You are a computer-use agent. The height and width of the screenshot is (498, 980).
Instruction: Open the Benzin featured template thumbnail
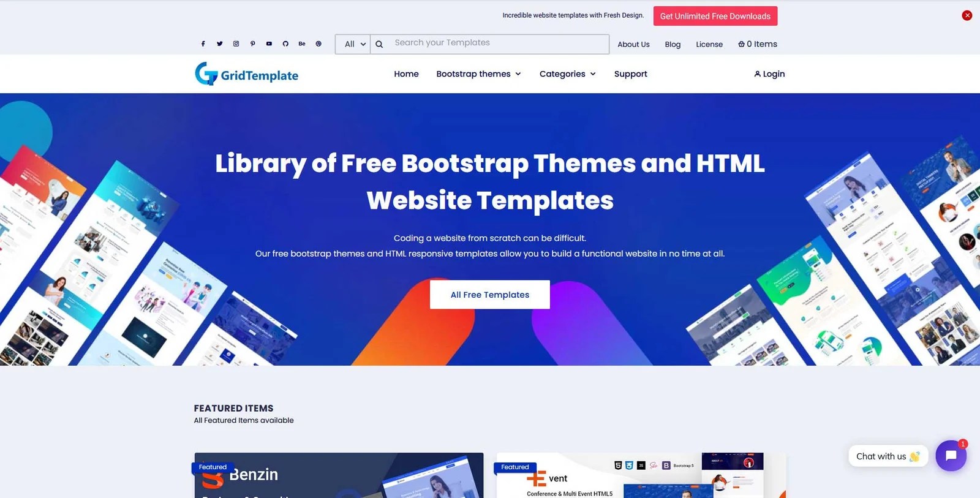339,475
